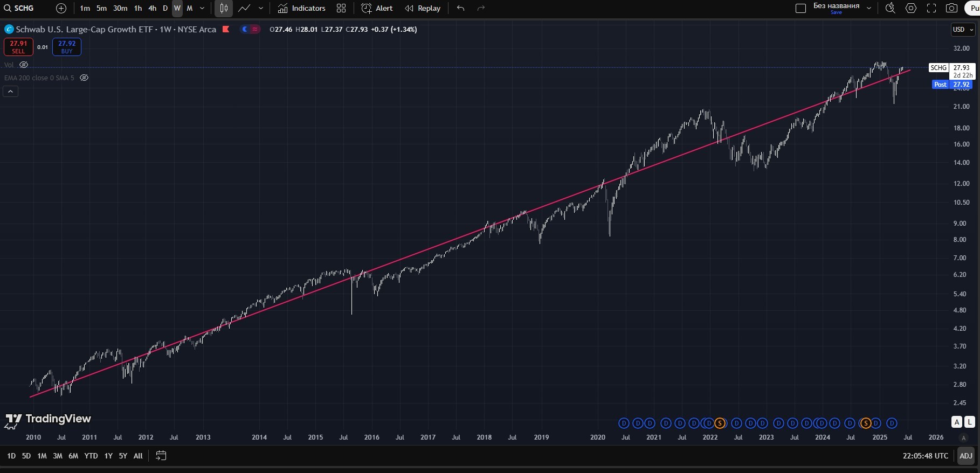This screenshot has height=473, width=980.
Task: Click the 27.91 SELL button
Action: click(18, 47)
